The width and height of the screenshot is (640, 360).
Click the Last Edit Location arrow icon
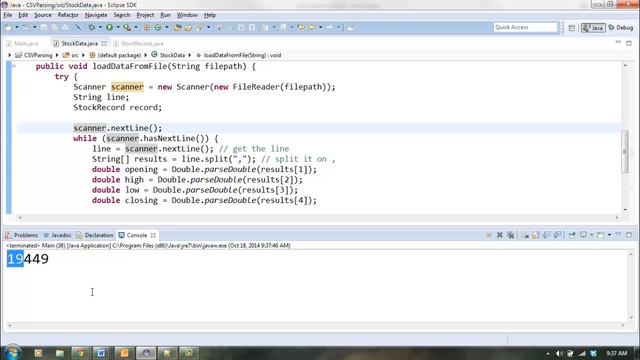tap(301, 27)
